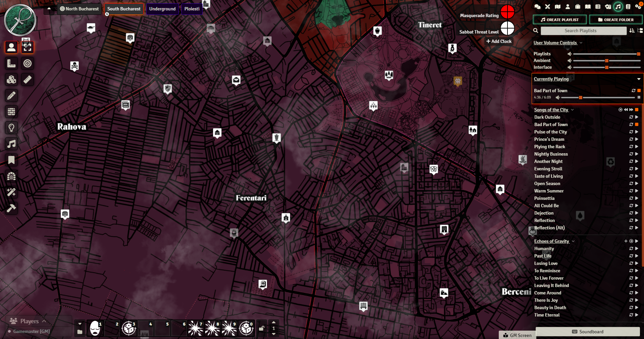
Task: Open the Playlists music tab
Action: 618,7
